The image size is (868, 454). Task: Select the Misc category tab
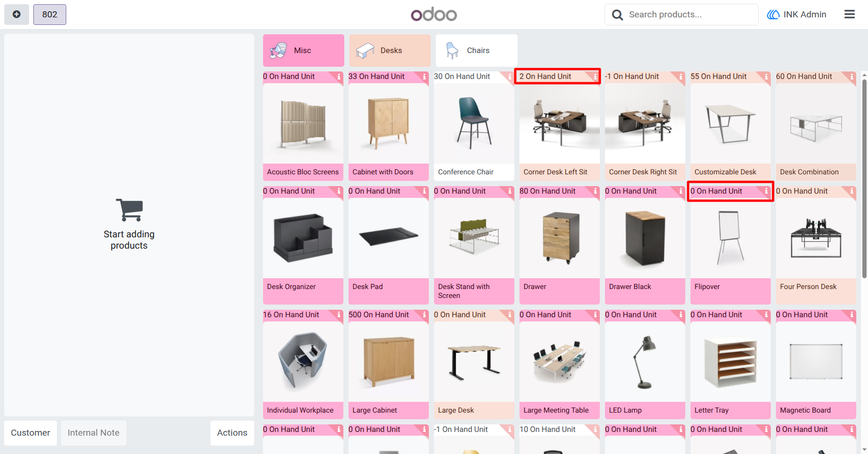pos(303,50)
